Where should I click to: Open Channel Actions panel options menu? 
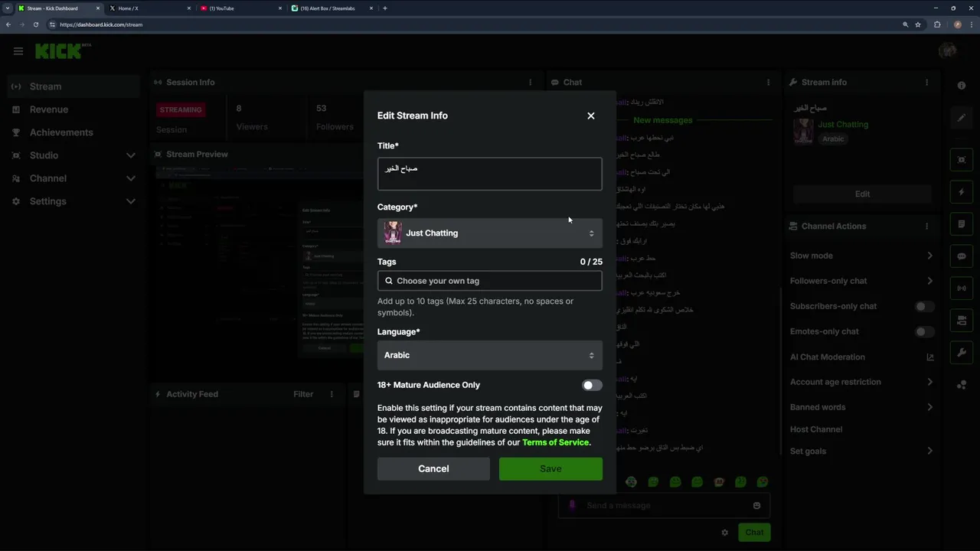pos(926,226)
